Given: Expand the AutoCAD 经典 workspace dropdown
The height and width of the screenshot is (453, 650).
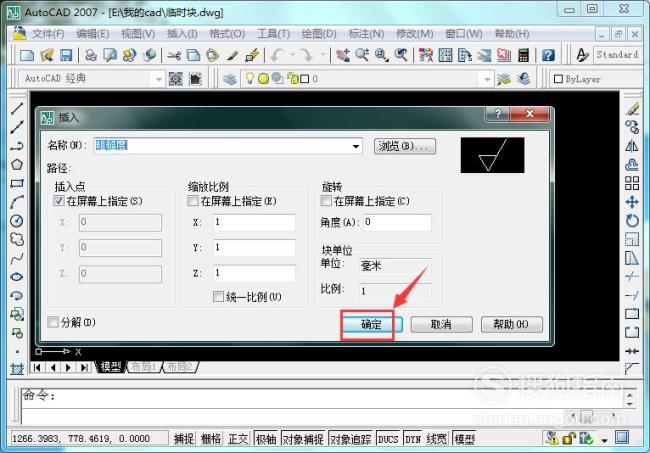Looking at the screenshot, I should 158,79.
